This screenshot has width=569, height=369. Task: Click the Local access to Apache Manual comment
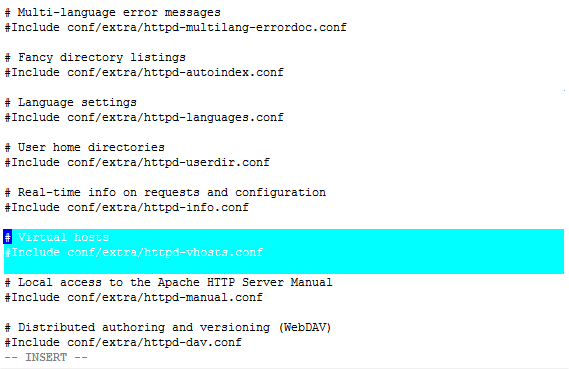[168, 283]
